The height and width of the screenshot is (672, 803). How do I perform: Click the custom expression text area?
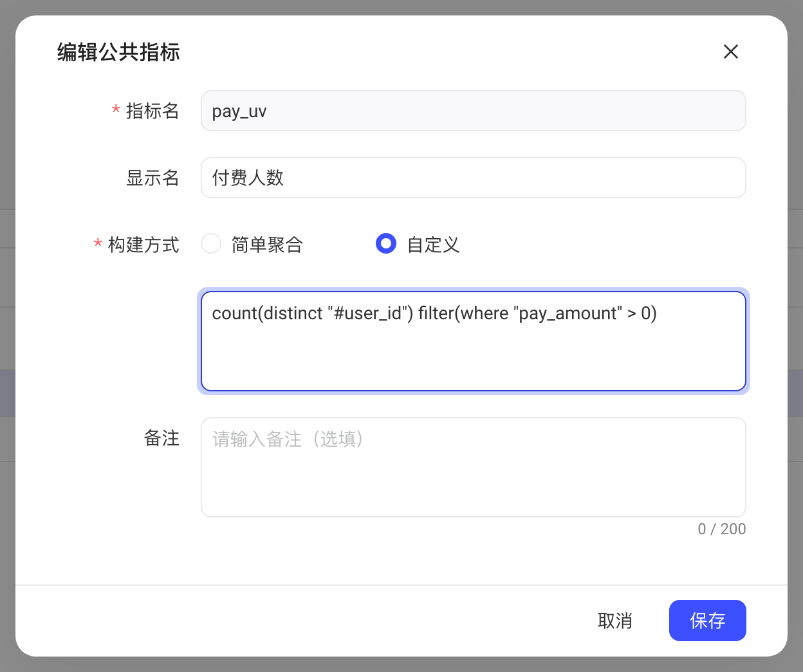click(x=473, y=341)
